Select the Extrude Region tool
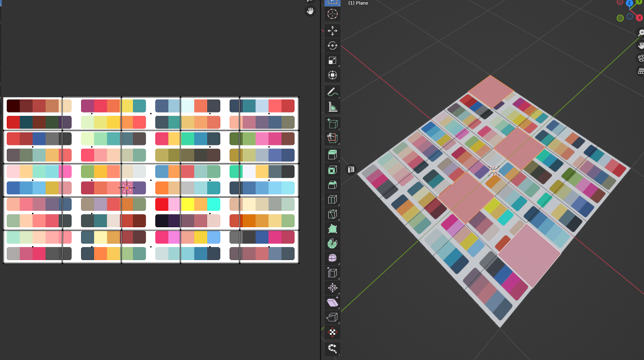This screenshot has height=360, width=644. [333, 155]
